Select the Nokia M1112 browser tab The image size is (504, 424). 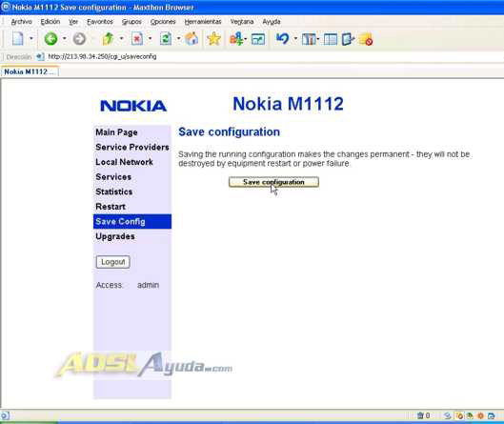30,71
